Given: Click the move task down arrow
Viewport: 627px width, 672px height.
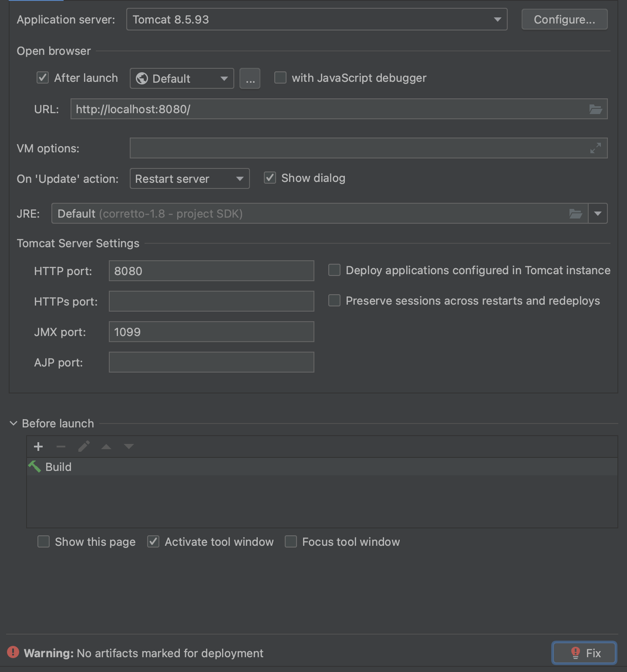Looking at the screenshot, I should (x=129, y=447).
